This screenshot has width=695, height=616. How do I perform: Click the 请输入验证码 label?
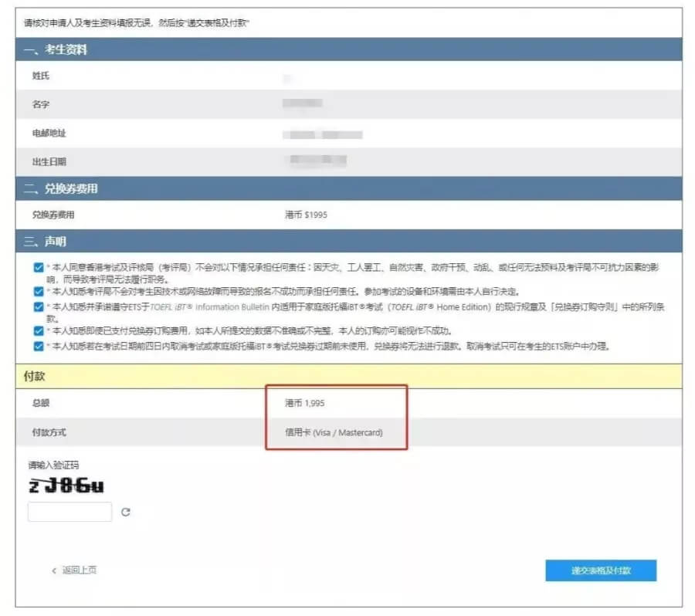coord(53,465)
